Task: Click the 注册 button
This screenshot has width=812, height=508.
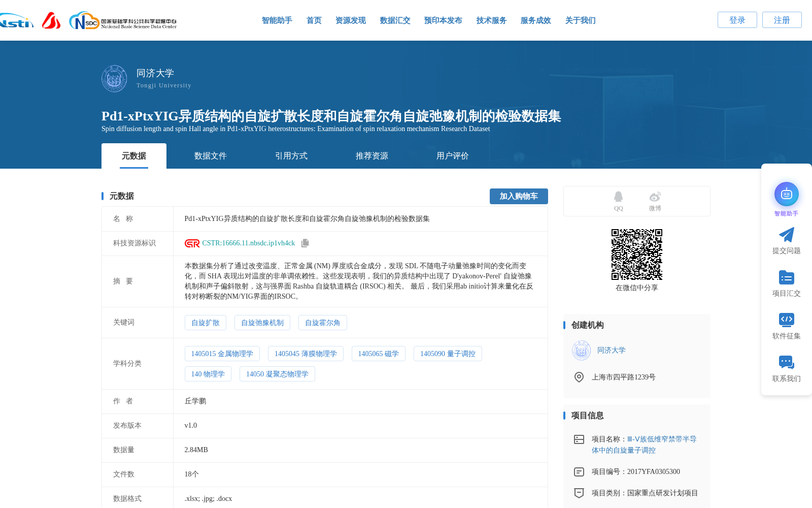Action: [x=782, y=20]
